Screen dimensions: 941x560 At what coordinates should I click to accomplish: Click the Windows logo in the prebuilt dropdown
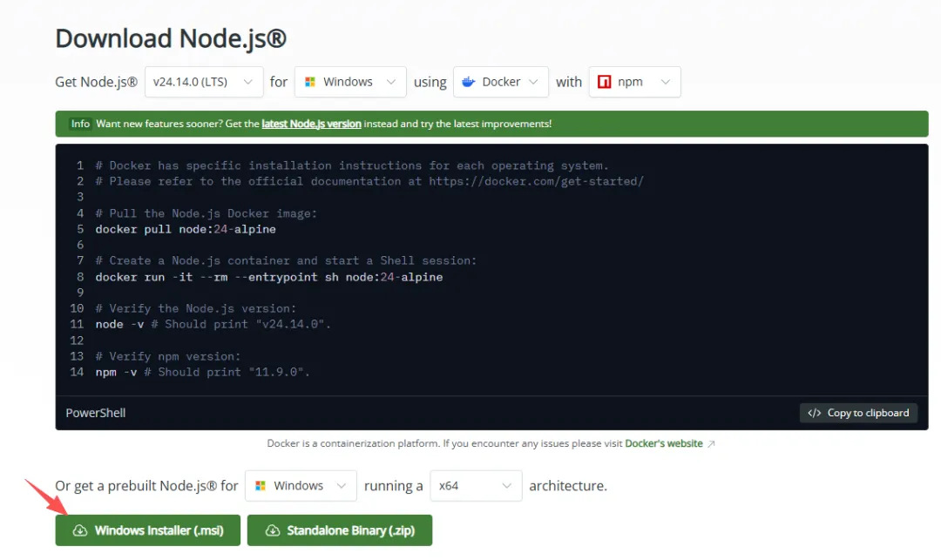[261, 486]
